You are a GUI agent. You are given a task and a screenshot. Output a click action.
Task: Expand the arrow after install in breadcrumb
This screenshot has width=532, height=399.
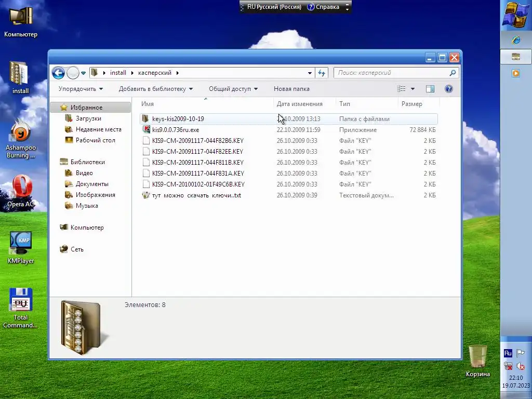pos(132,73)
